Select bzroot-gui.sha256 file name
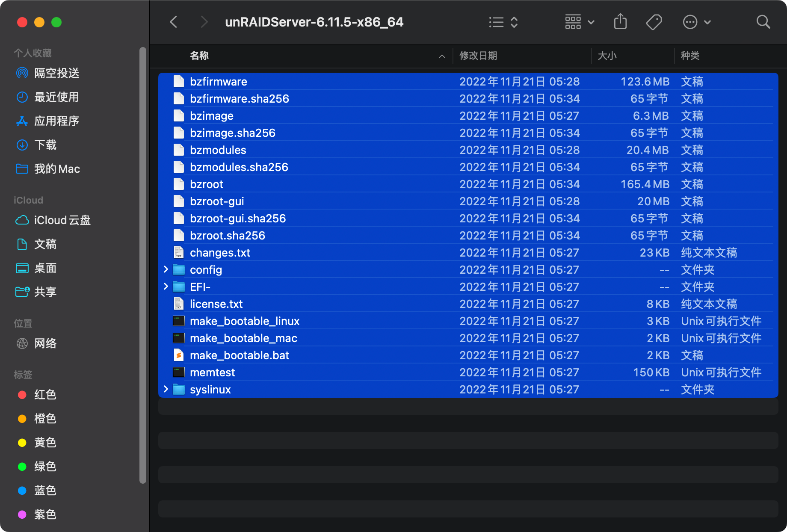The height and width of the screenshot is (532, 787). pyautogui.click(x=238, y=219)
